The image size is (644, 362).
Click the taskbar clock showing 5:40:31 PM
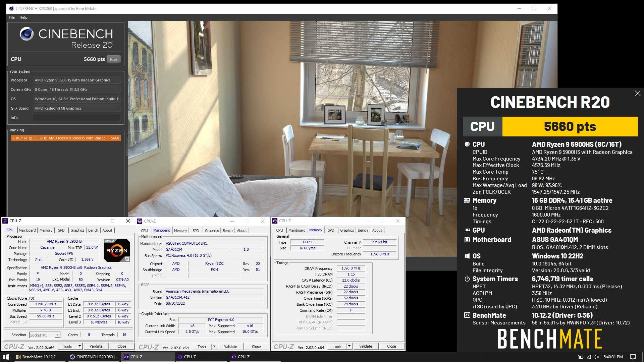pos(613,357)
